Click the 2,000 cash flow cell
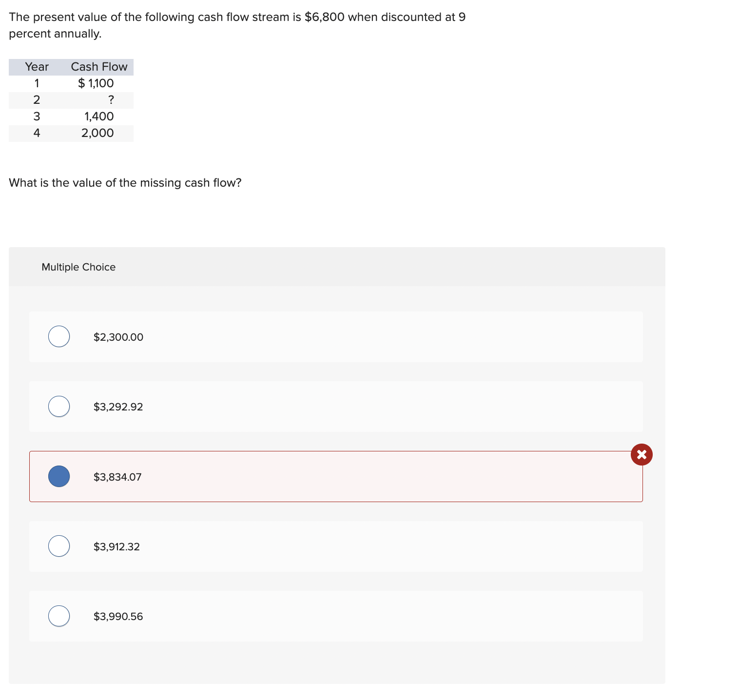739x700 pixels. click(97, 133)
